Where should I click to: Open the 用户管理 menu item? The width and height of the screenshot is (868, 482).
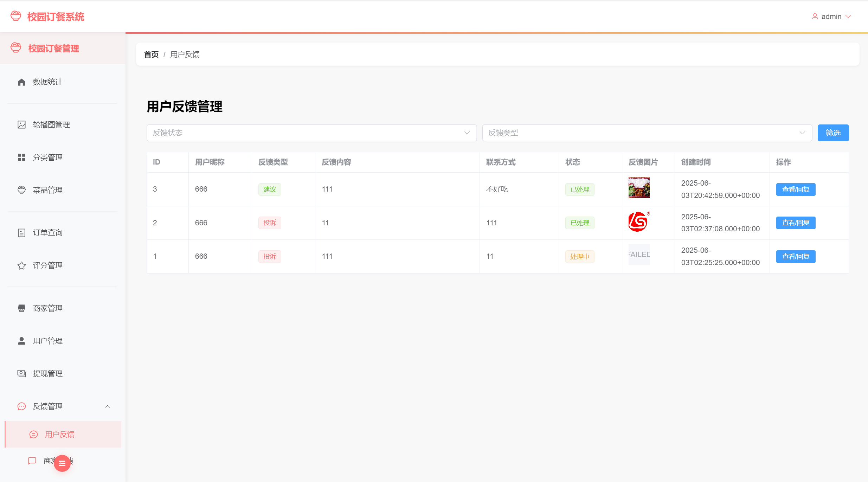point(48,341)
